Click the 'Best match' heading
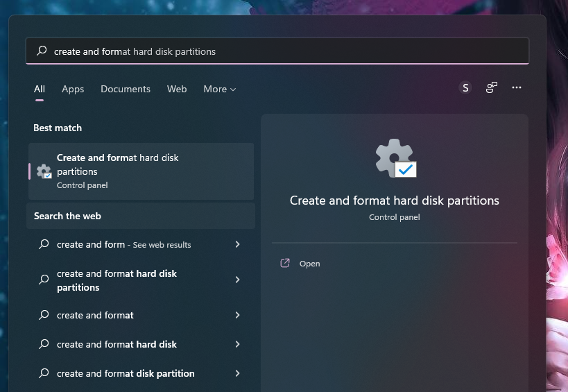This screenshot has height=392, width=568. pos(58,128)
